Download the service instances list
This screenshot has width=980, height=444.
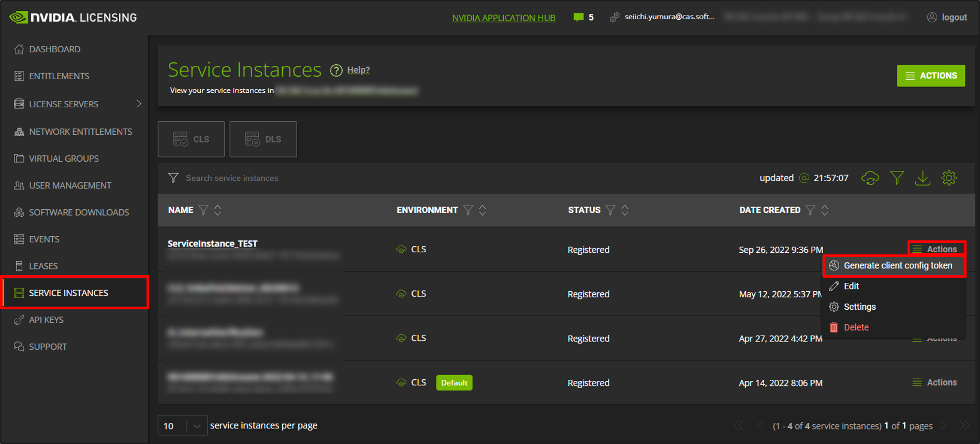[923, 178]
